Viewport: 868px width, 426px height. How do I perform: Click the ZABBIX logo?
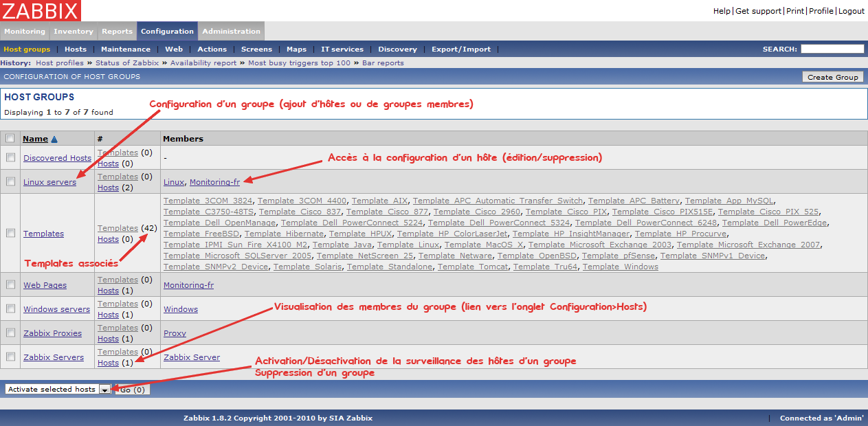41,10
